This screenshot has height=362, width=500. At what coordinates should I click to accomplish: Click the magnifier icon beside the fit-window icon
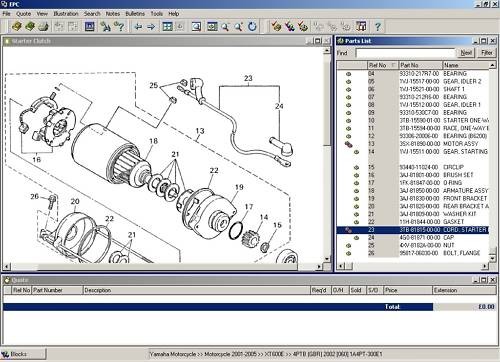click(x=226, y=27)
